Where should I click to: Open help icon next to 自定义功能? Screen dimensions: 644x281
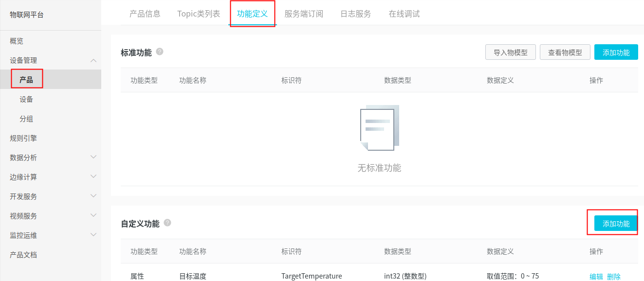pos(167,223)
